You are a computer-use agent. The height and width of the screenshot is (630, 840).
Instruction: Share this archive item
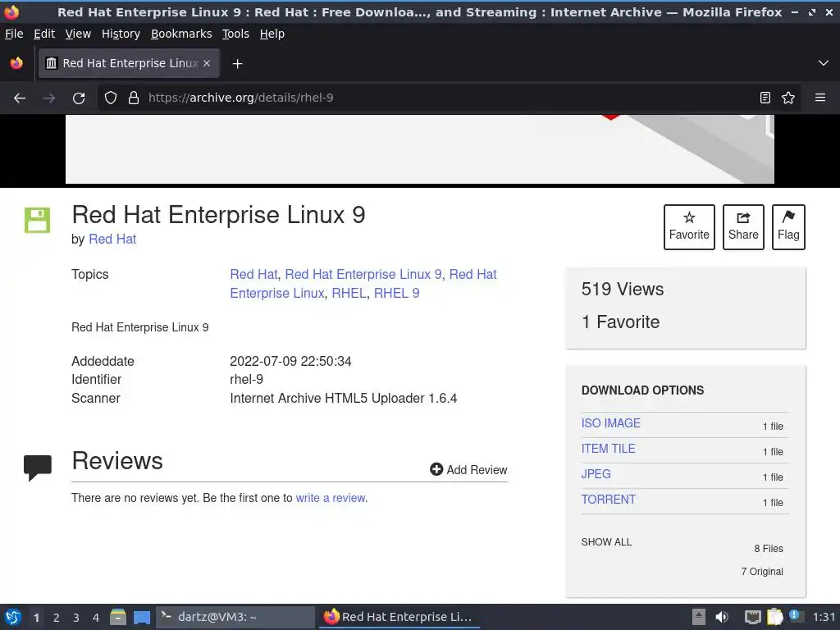click(x=743, y=227)
